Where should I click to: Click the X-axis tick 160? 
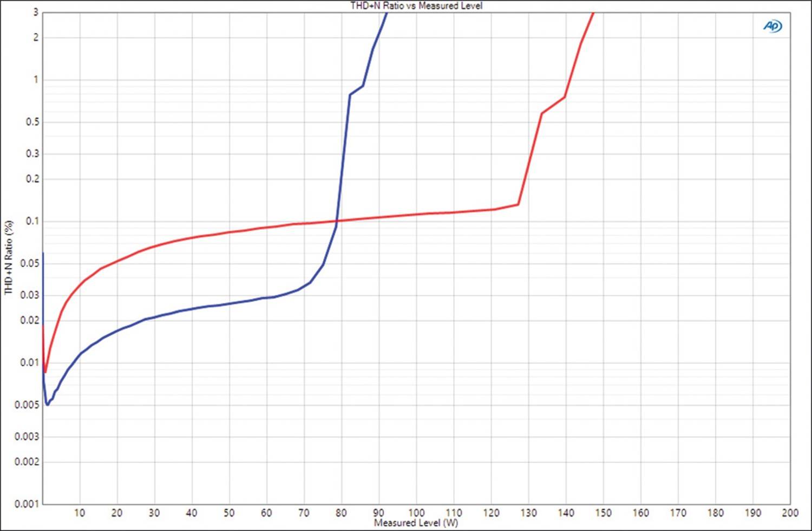tap(640, 513)
